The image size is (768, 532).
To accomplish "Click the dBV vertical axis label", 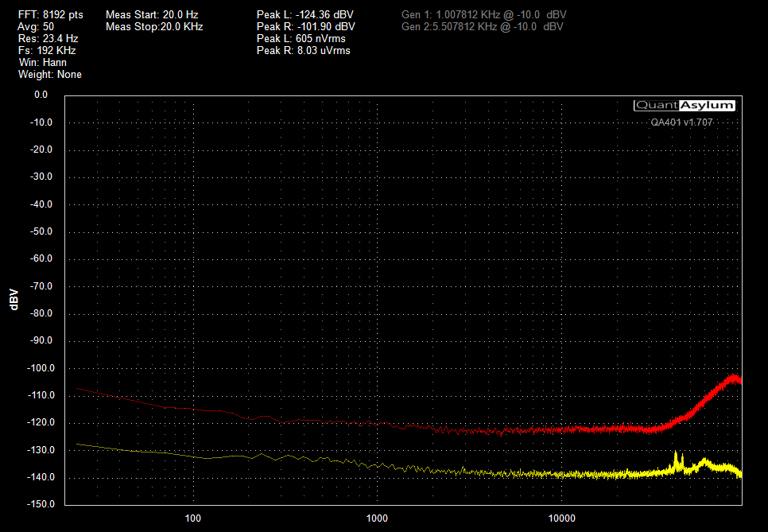I will [14, 300].
